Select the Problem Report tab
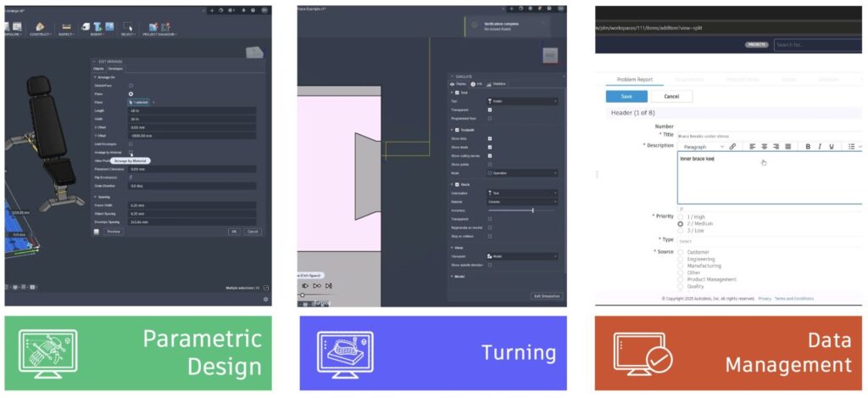The width and height of the screenshot is (868, 398). point(634,80)
